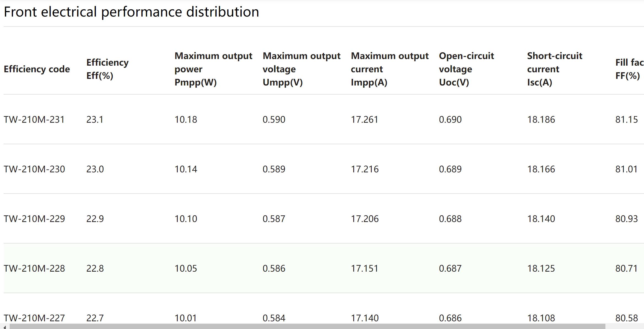This screenshot has height=329, width=644.
Task: Click the Short-circuit current Isc(A) header
Action: tap(555, 69)
